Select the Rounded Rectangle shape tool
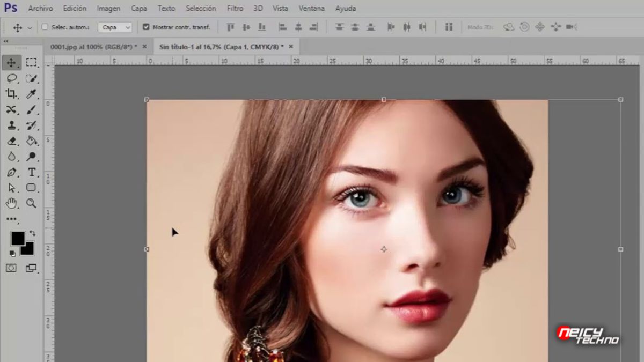 32,188
